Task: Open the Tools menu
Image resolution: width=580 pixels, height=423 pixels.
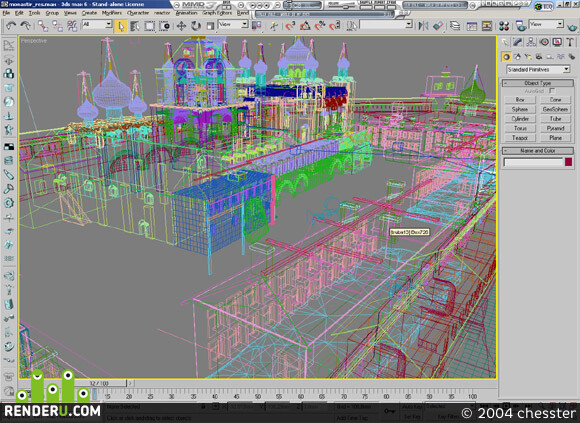Action: [x=34, y=13]
